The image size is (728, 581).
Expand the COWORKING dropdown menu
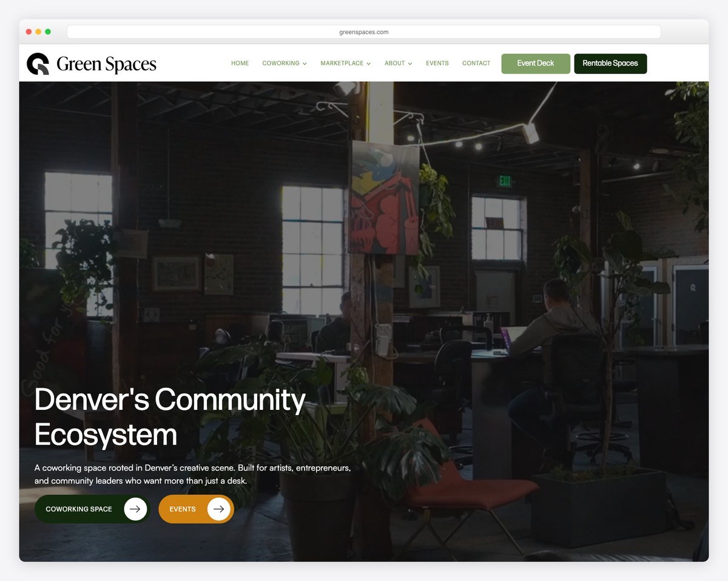pyautogui.click(x=285, y=63)
